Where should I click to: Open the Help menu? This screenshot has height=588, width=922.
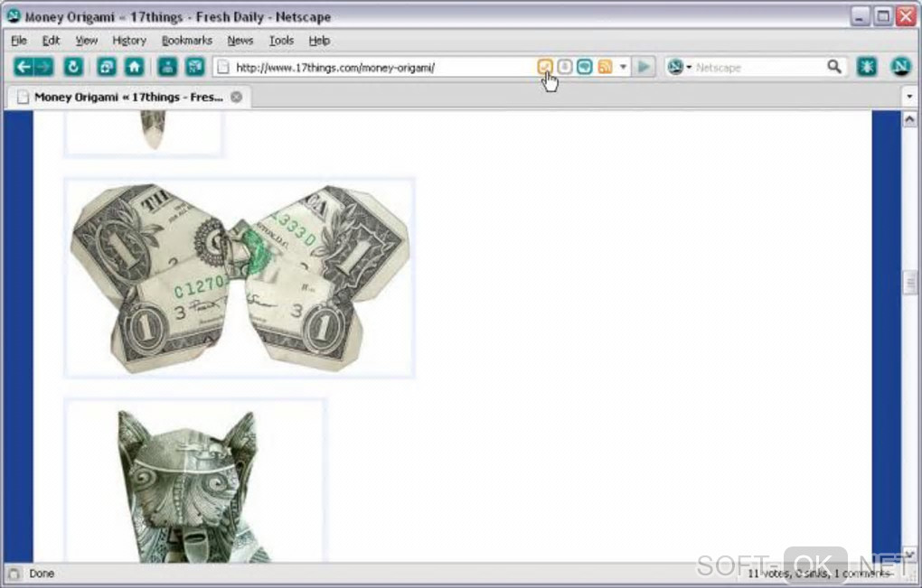tap(319, 41)
